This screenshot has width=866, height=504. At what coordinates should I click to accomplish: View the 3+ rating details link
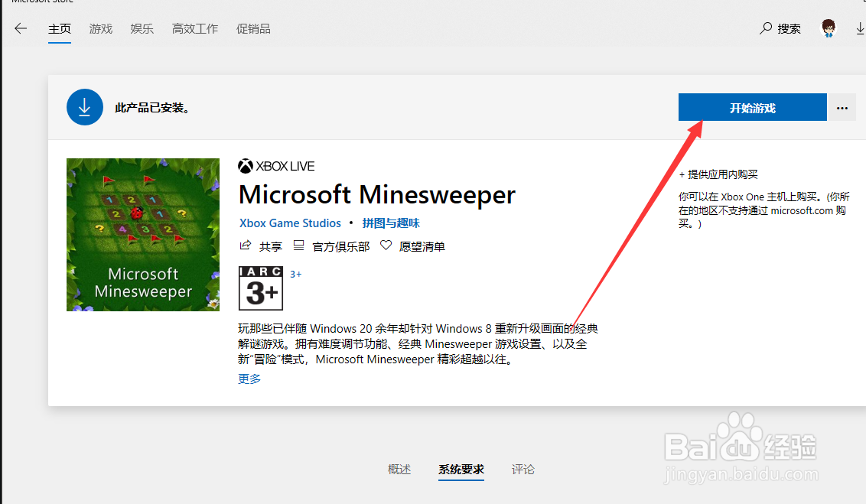point(295,273)
